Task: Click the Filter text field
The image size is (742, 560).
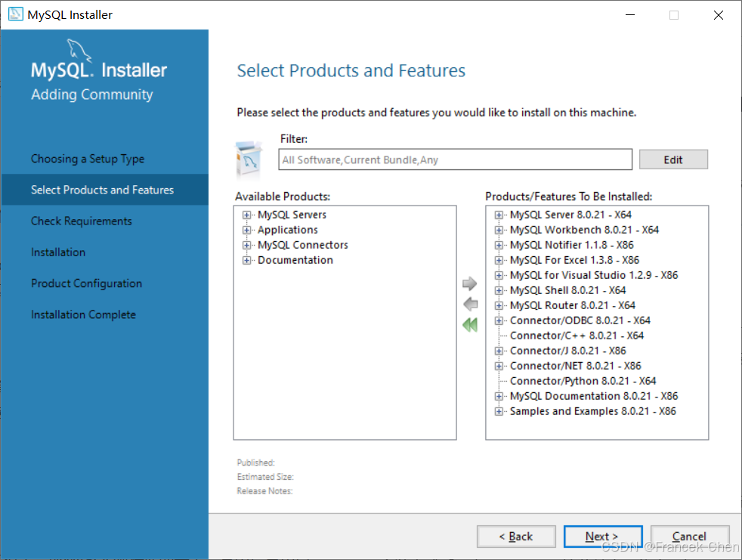Action: (455, 159)
